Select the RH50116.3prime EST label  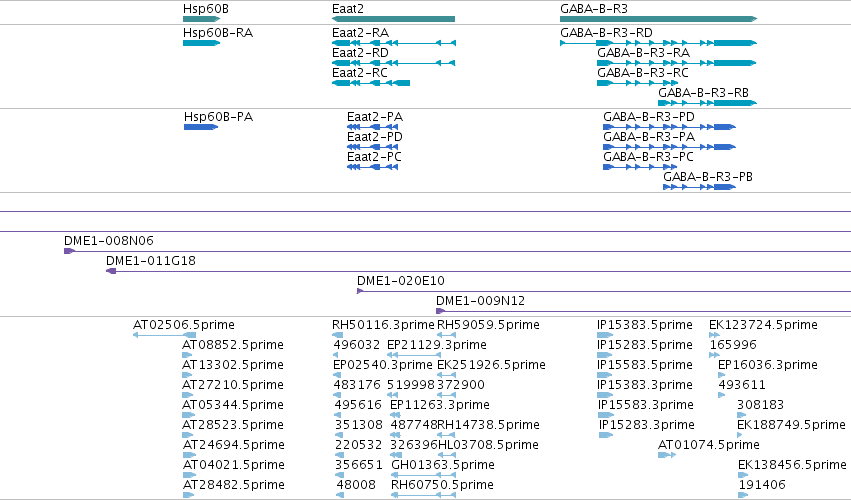(x=384, y=325)
